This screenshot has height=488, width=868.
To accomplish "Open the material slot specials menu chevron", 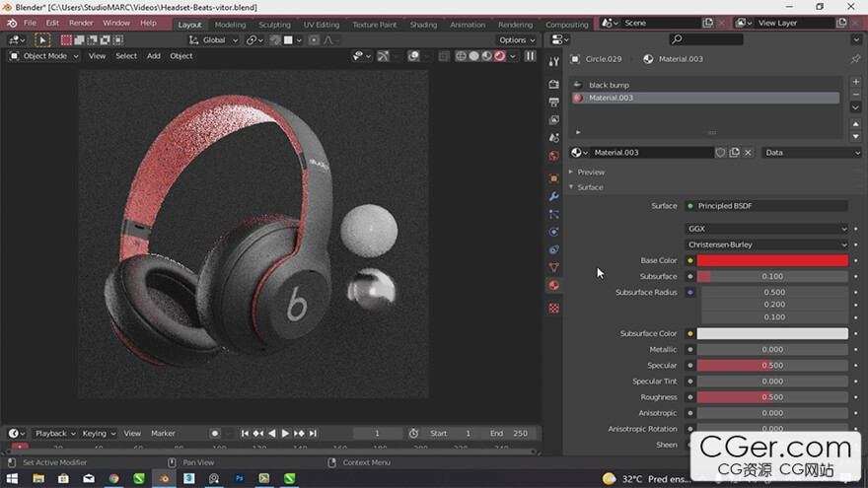I will click(x=856, y=107).
